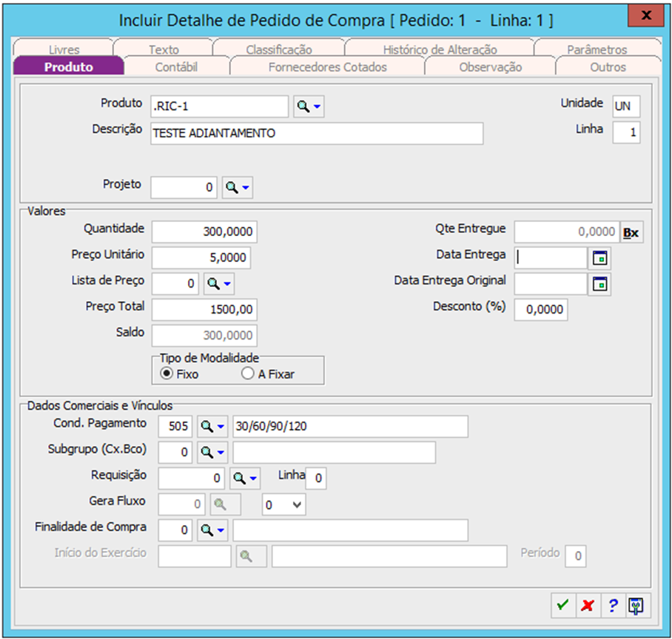The height and width of the screenshot is (639, 672).
Task: Click the Subgrupo (Cx.Bco) code field
Action: point(175,453)
